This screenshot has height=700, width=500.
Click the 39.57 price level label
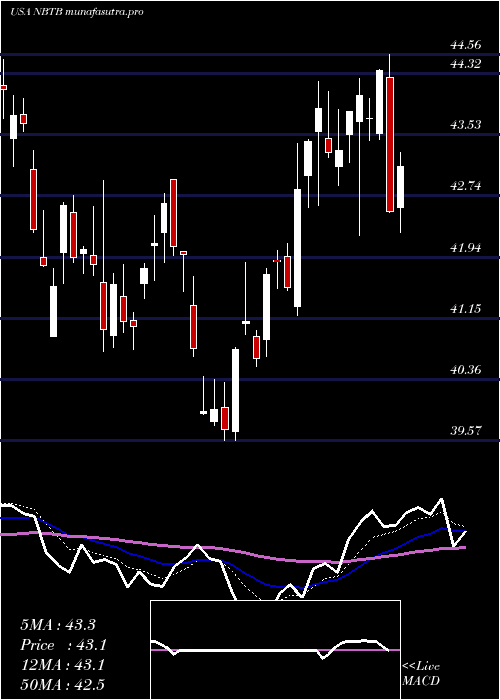pyautogui.click(x=466, y=431)
